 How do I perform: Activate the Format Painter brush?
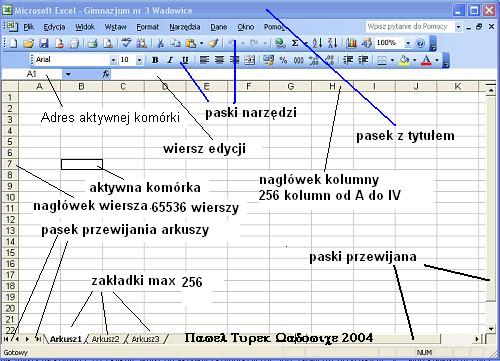coord(214,43)
